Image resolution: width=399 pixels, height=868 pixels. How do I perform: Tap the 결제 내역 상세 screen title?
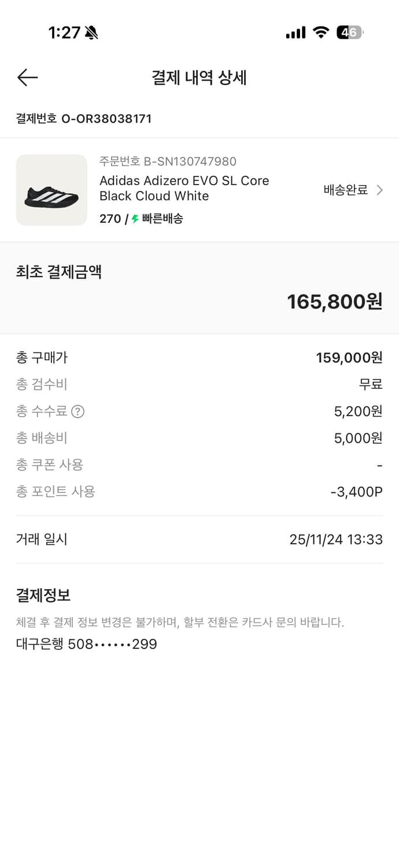199,78
